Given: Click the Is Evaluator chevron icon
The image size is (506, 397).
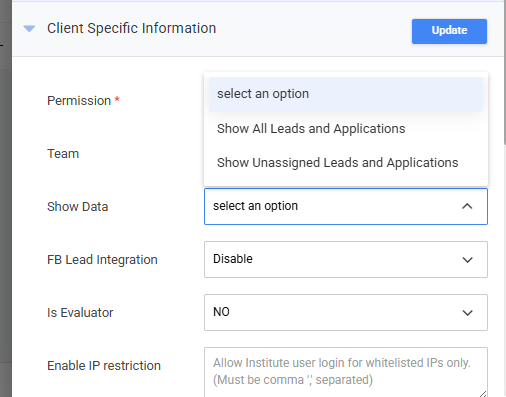Looking at the screenshot, I should (x=467, y=313).
